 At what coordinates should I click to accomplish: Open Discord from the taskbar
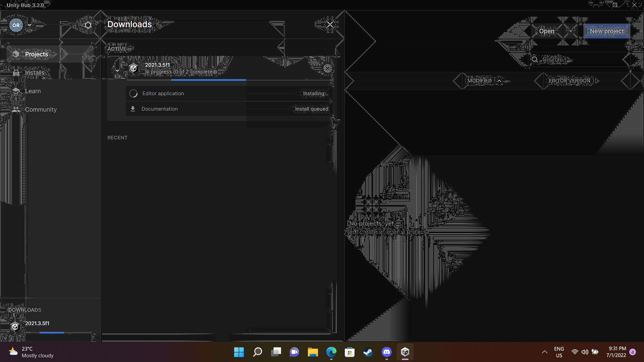[x=386, y=352]
